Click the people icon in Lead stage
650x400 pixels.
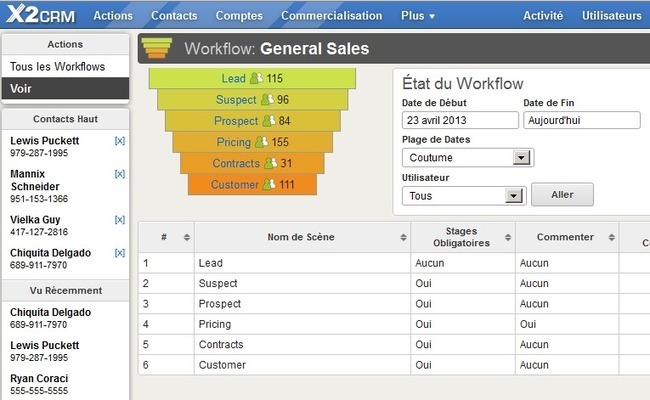(256, 78)
